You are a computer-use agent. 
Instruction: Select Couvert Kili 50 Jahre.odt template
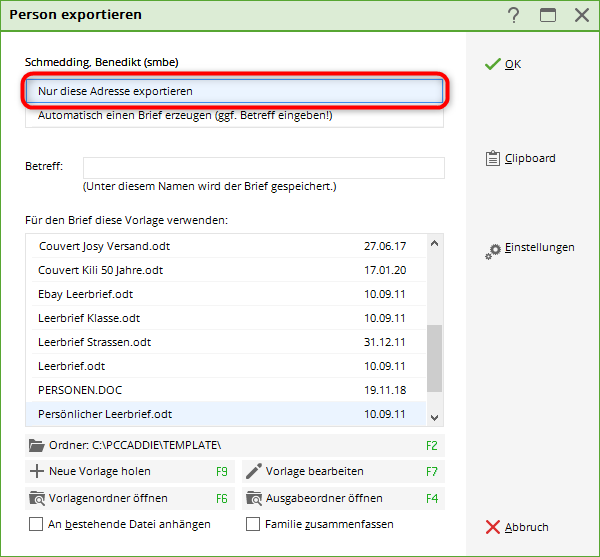100,270
